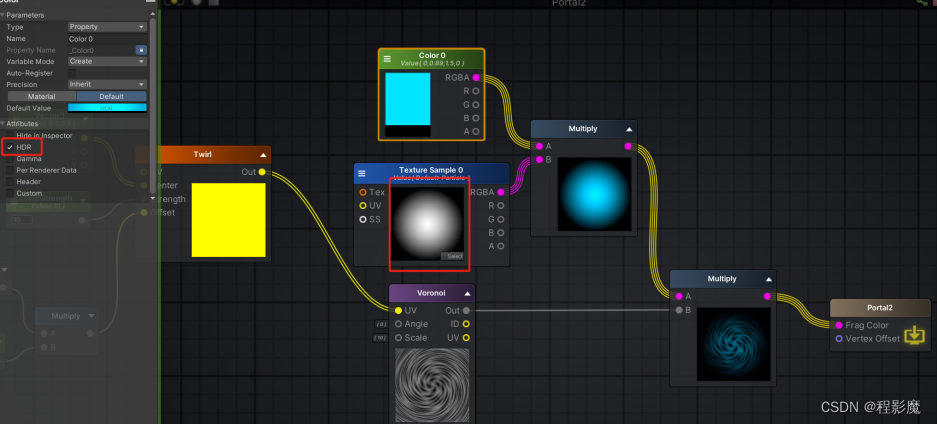The height and width of the screenshot is (424, 937).
Task: Click the Twirl node title bar
Action: tap(203, 155)
